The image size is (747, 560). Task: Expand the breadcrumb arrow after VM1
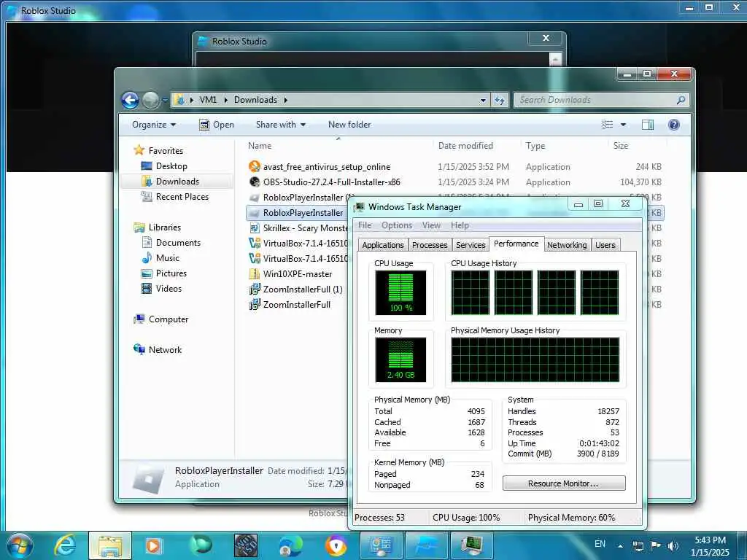pos(225,100)
